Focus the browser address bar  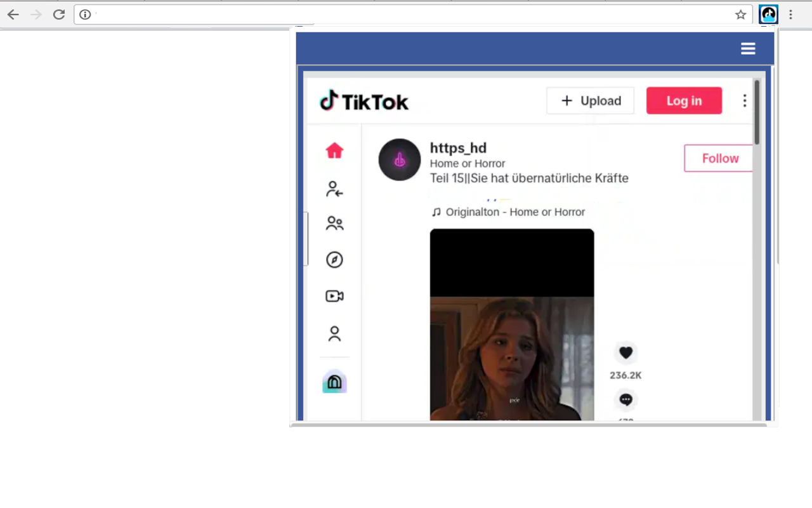(x=413, y=15)
